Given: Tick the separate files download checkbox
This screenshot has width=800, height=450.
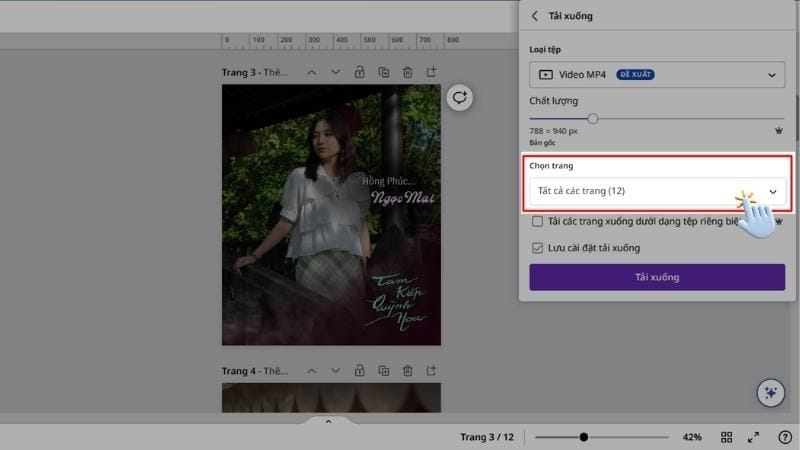Looking at the screenshot, I should tap(538, 221).
